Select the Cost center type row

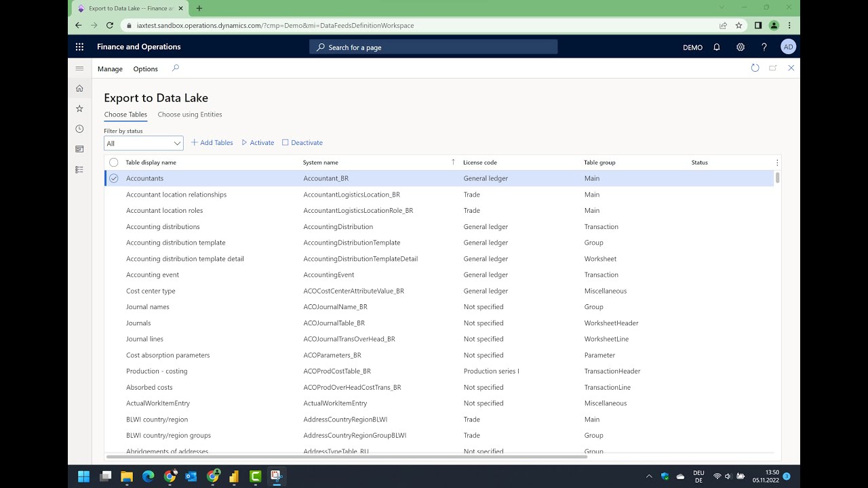click(x=439, y=291)
